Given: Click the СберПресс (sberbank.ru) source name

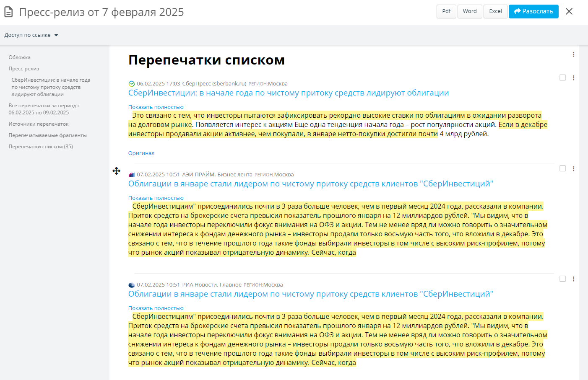Looking at the screenshot, I should tap(214, 84).
